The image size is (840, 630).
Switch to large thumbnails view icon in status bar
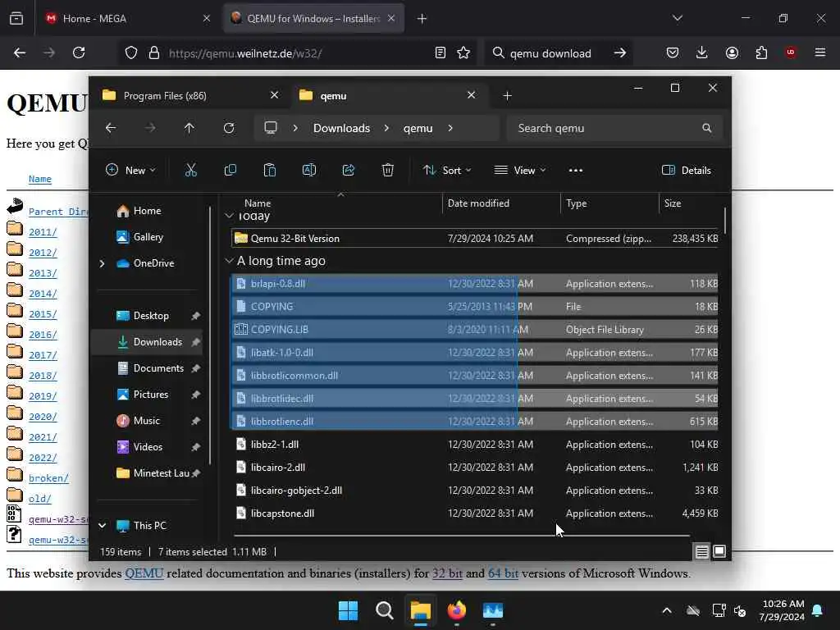pyautogui.click(x=719, y=551)
